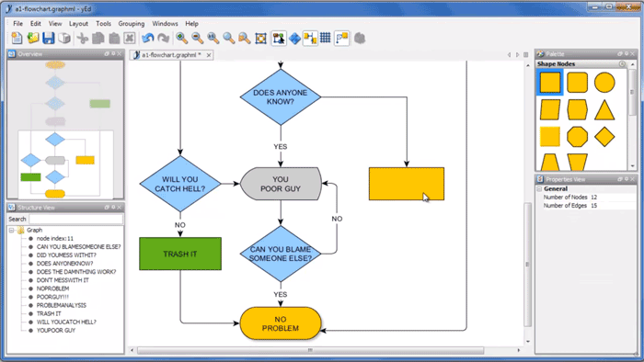Screen dimensions: 644x362
Task: Close the a1-flowchart.graphml tab
Action: tap(209, 55)
